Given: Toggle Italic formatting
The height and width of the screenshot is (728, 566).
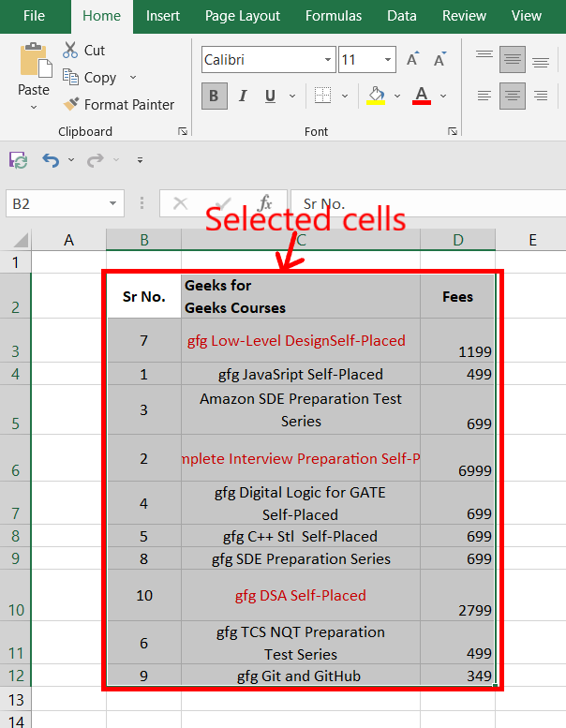Looking at the screenshot, I should 243,96.
